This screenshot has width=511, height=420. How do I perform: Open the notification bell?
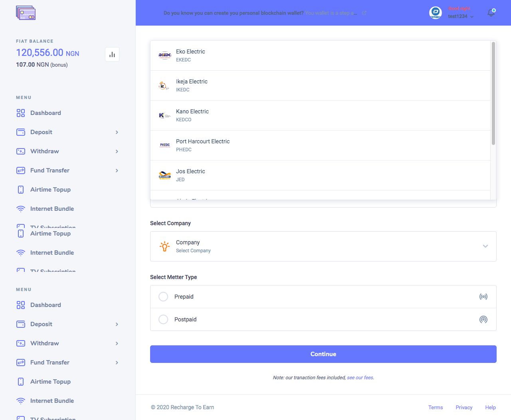[x=491, y=12]
